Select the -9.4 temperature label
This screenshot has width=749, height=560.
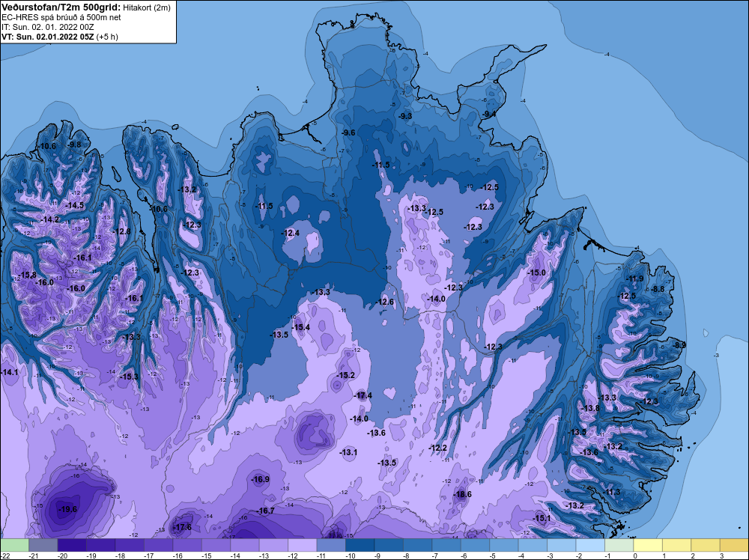(x=488, y=114)
